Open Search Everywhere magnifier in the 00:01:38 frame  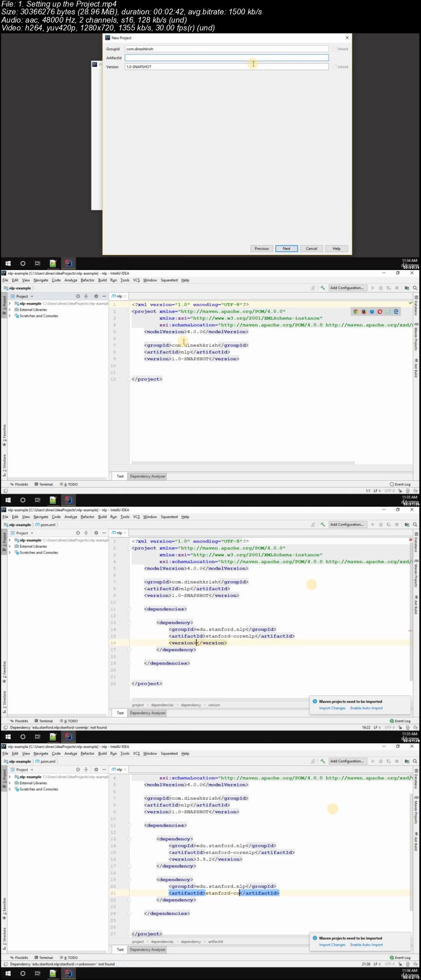[415, 525]
